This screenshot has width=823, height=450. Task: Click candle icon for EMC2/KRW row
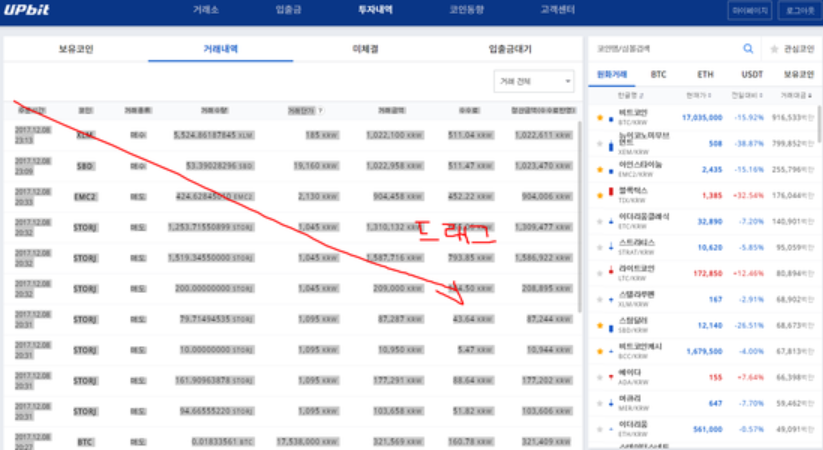610,171
